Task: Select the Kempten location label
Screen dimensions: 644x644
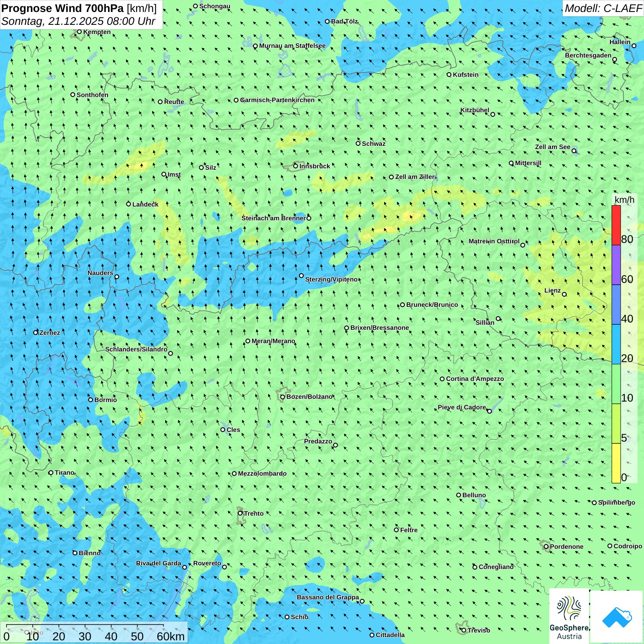Action: [97, 32]
